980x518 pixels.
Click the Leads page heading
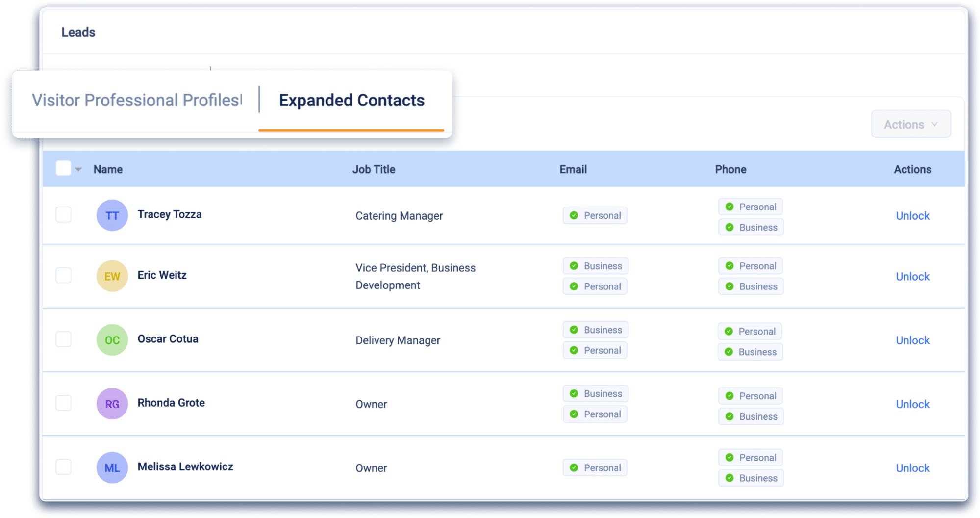click(x=78, y=32)
